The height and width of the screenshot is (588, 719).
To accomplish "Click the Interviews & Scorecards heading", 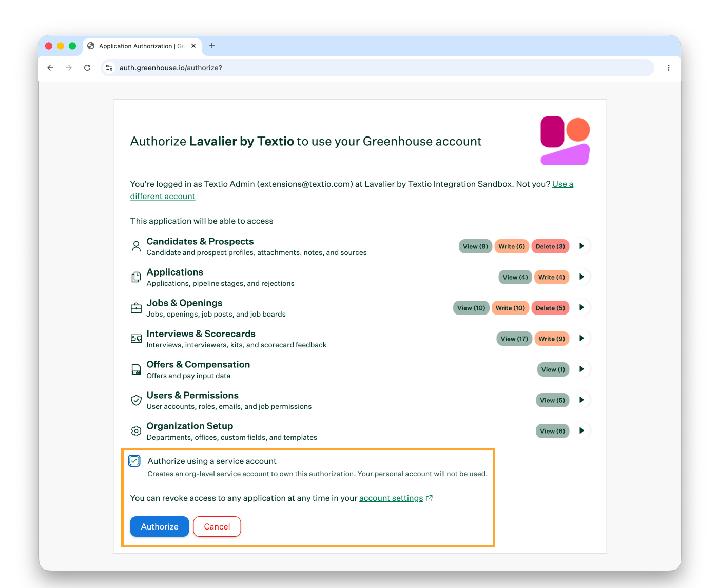I will click(201, 334).
